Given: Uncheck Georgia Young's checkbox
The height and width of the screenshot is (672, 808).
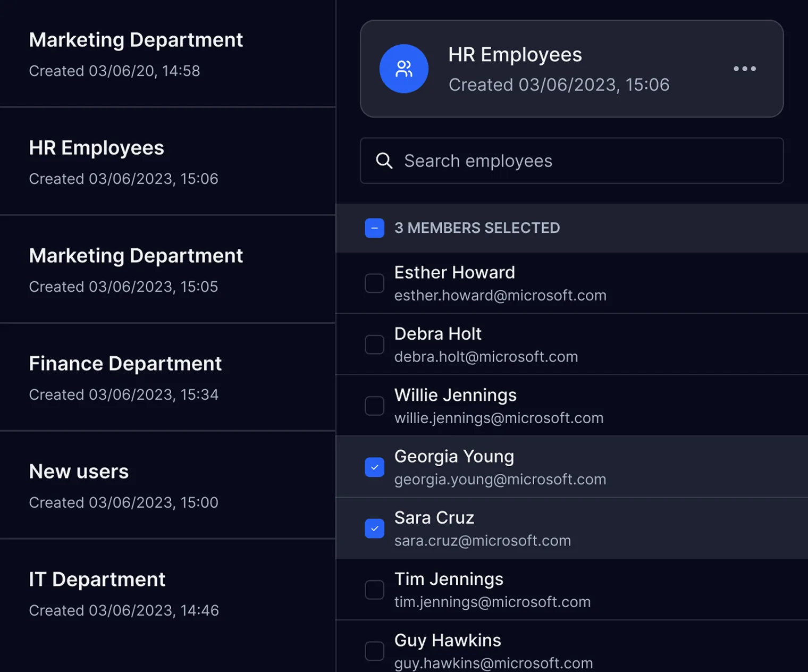Looking at the screenshot, I should click(374, 467).
